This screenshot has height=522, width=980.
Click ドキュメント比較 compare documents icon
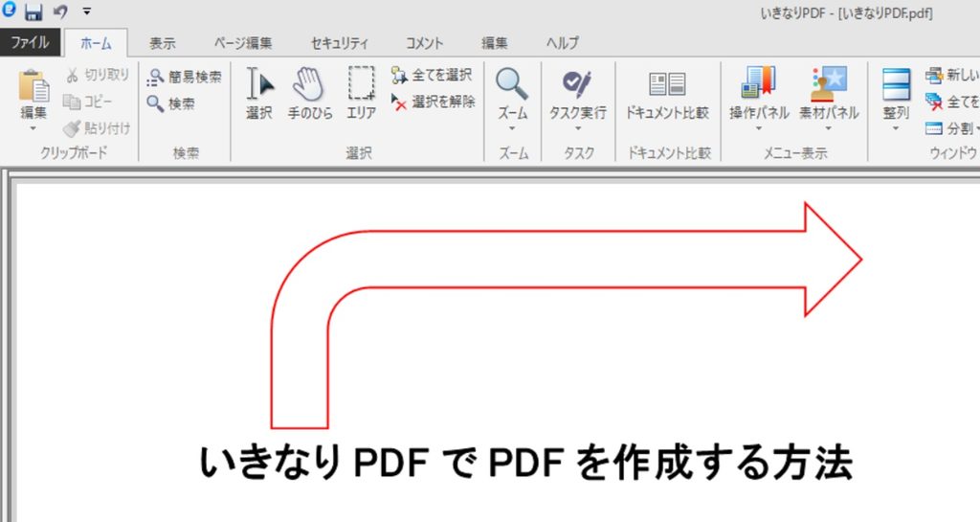pyautogui.click(x=667, y=83)
